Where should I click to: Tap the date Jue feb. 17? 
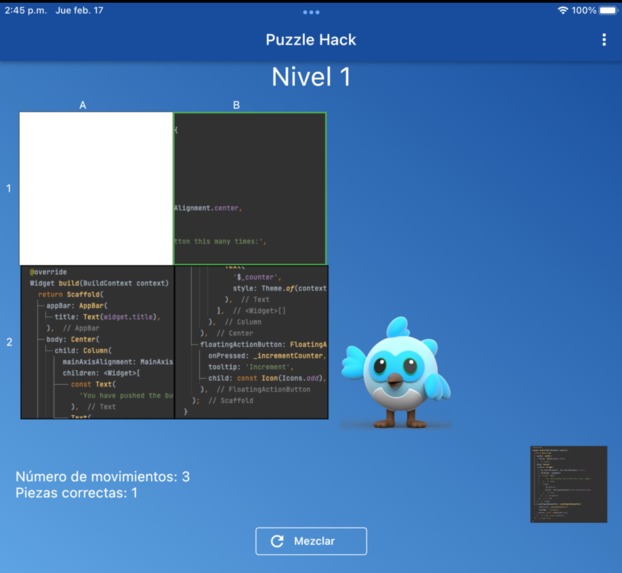79,10
